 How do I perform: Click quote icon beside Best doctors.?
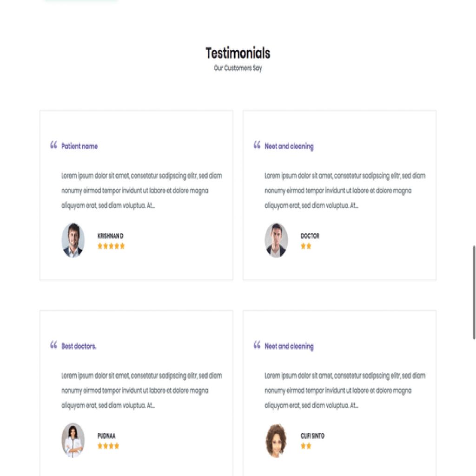coord(53,345)
